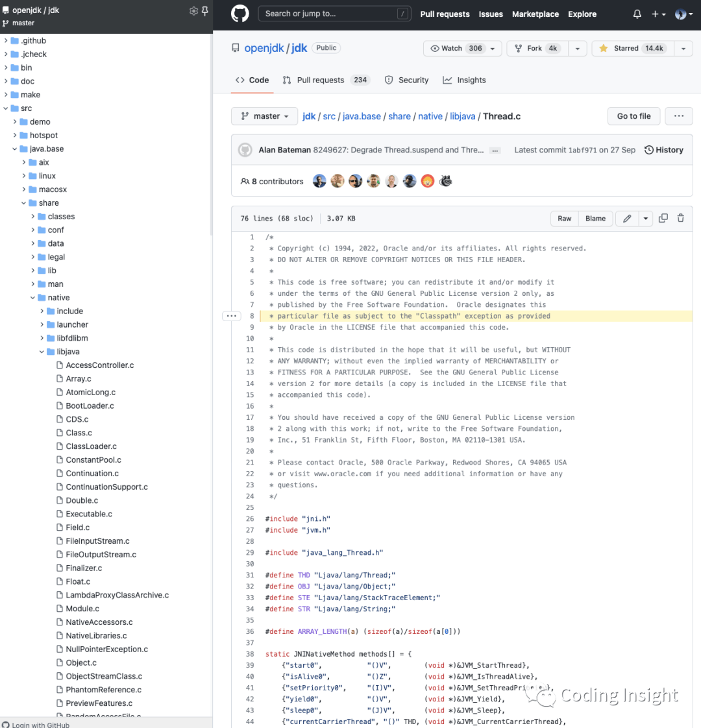The width and height of the screenshot is (701, 728).
Task: Toggle Watch on the repository
Action: tap(462, 48)
